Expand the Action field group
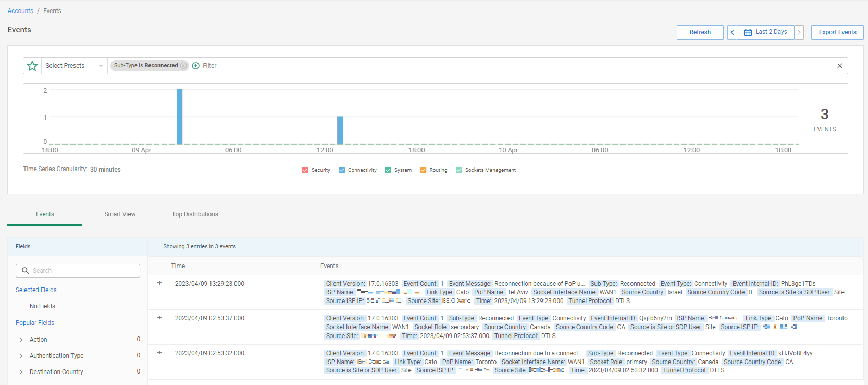Image resolution: width=868 pixels, height=385 pixels. (21, 340)
